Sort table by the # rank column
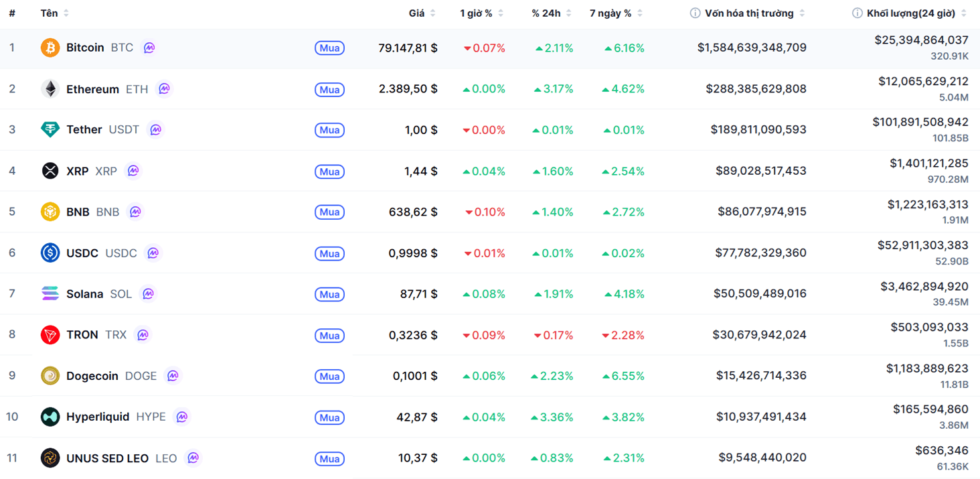Image resolution: width=980 pixels, height=479 pixels. coord(12,13)
